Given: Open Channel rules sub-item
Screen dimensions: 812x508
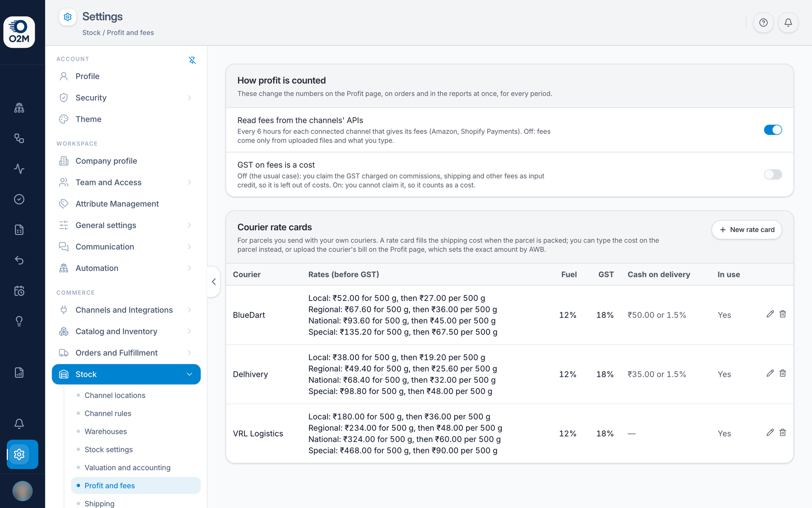Looking at the screenshot, I should click(136, 414).
